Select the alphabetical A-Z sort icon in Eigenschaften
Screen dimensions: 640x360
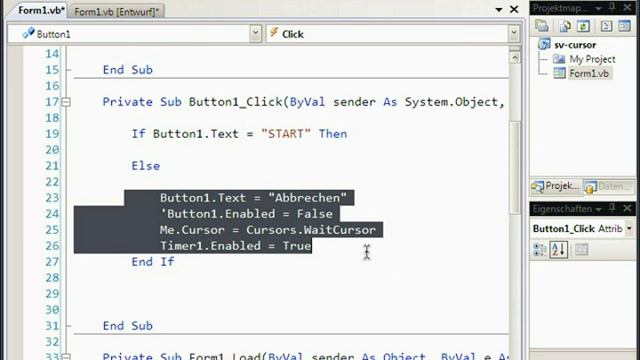(558, 249)
